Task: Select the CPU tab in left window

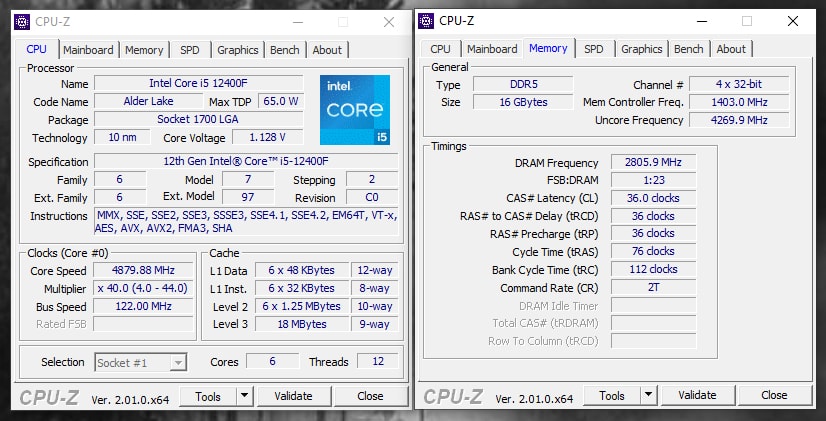Action: click(36, 49)
